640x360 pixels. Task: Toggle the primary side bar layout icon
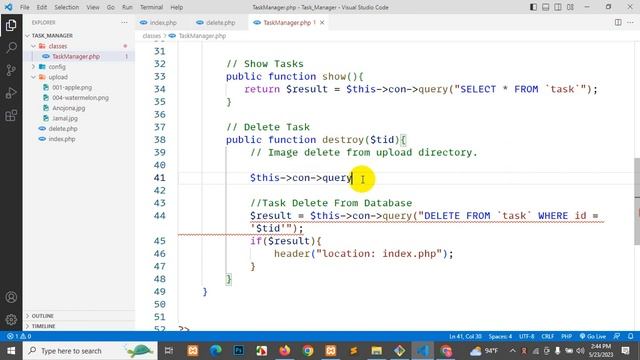click(533, 7)
